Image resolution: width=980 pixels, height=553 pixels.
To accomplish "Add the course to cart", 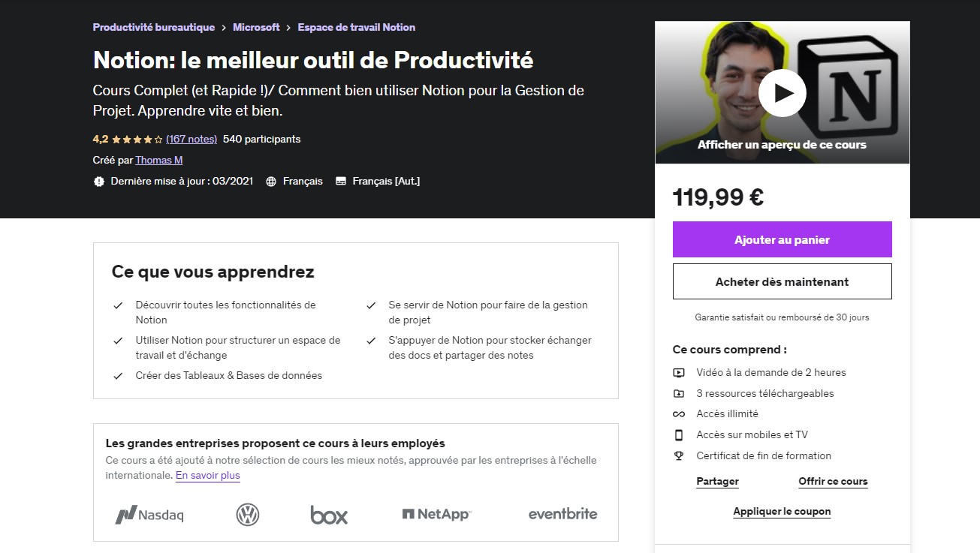I will [782, 240].
